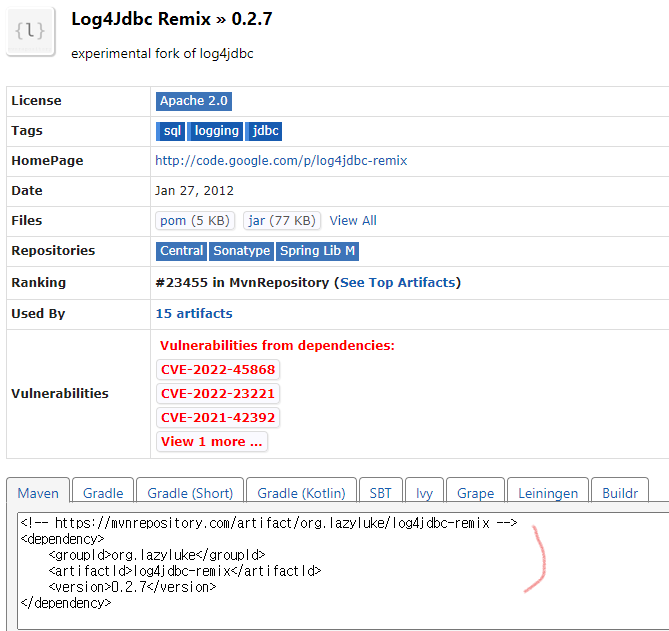Viewport: 669px width, 631px height.
Task: Click the 'Vulnerabilities from dependencies:' heading
Action: [277, 346]
